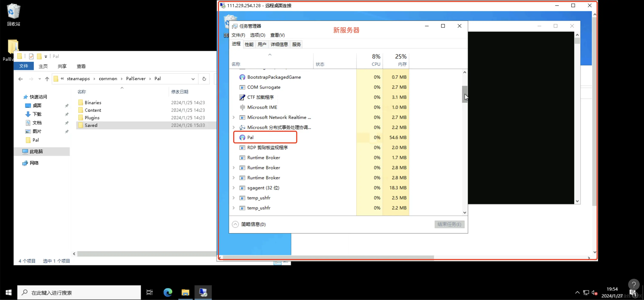644x300 pixels.
Task: Open the 查看(V) menu in Task Manager
Action: click(x=277, y=35)
